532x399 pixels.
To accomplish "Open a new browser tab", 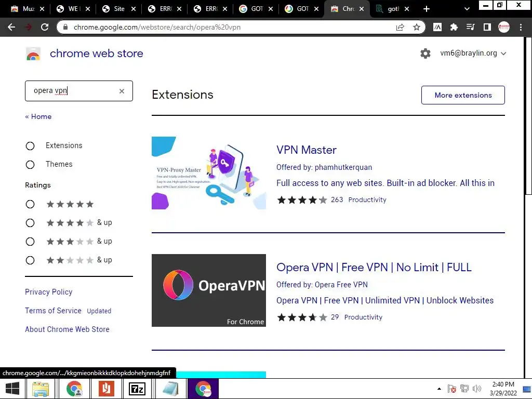I will 427,9.
